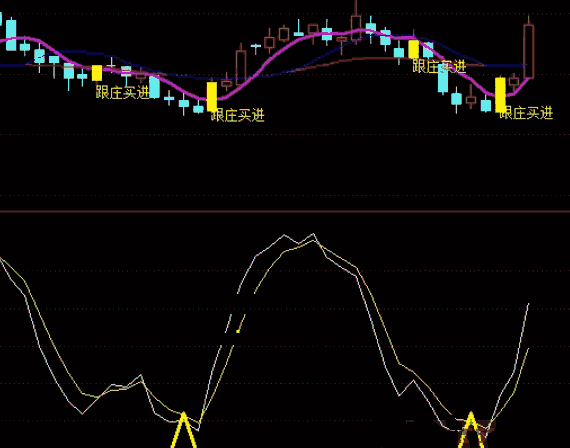Click the leftmost 跟庄买进 label
The width and height of the screenshot is (570, 448).
[123, 92]
